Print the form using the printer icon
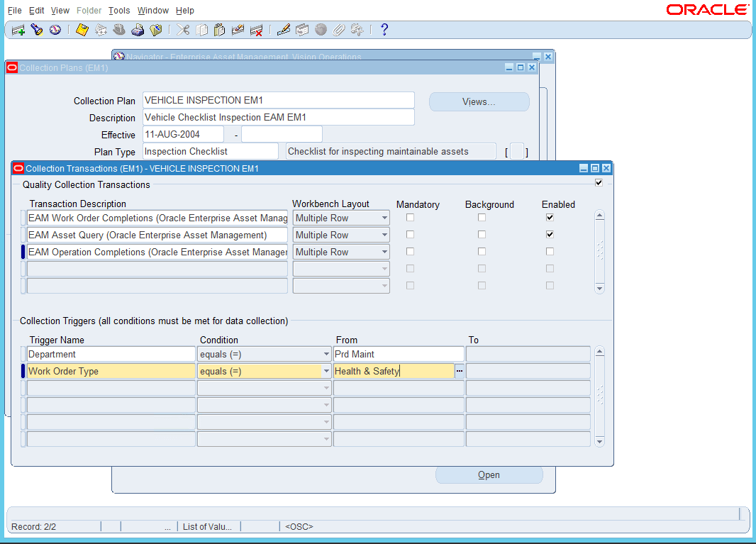 138,29
